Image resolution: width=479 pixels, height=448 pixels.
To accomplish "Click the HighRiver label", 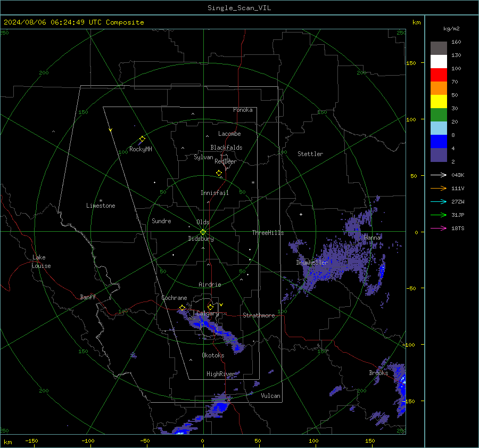I will [220, 374].
